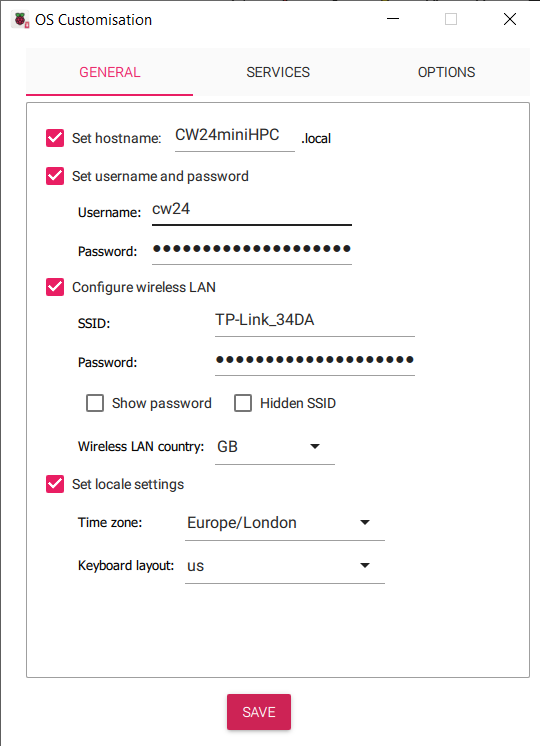The image size is (540, 746).
Task: Click the Raspberry Pi Imager title icon
Action: [x=20, y=20]
